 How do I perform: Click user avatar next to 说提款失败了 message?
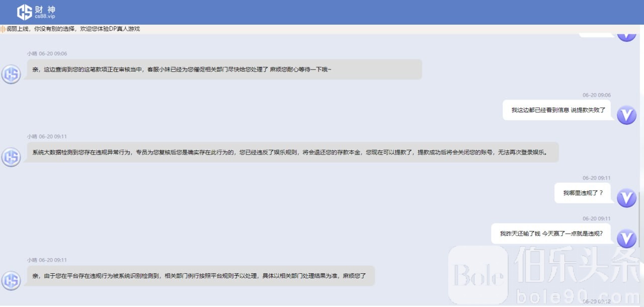tap(626, 115)
